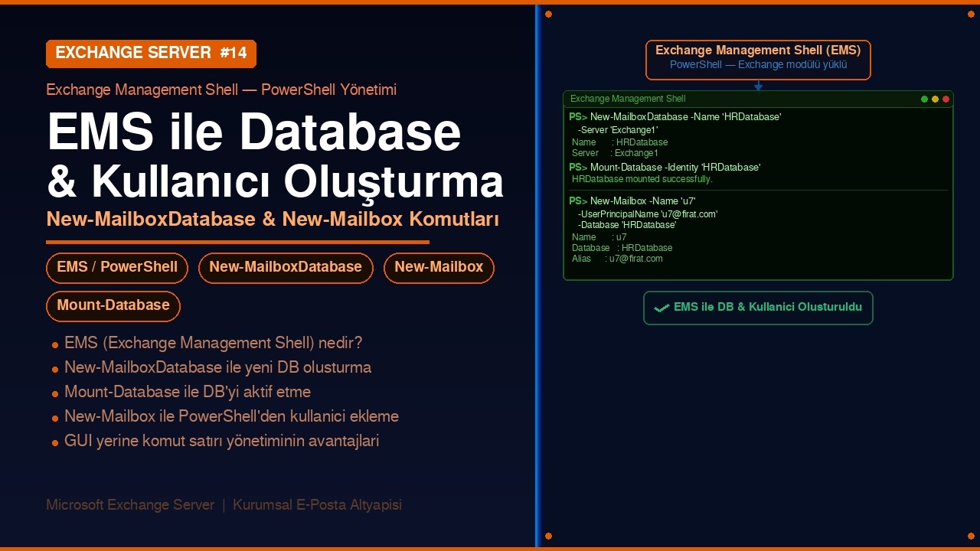This screenshot has height=551, width=980.
Task: Click the red dot in the terminal title bar
Action: pos(946,99)
